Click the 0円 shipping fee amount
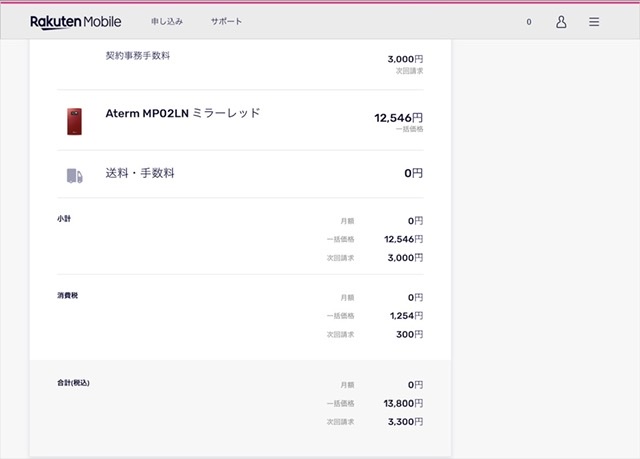The height and width of the screenshot is (459, 640). (413, 173)
